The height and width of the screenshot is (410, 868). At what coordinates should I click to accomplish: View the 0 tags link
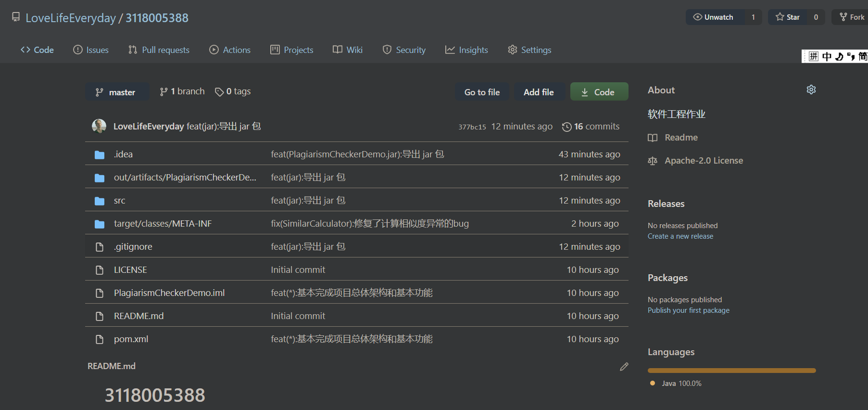pyautogui.click(x=233, y=91)
